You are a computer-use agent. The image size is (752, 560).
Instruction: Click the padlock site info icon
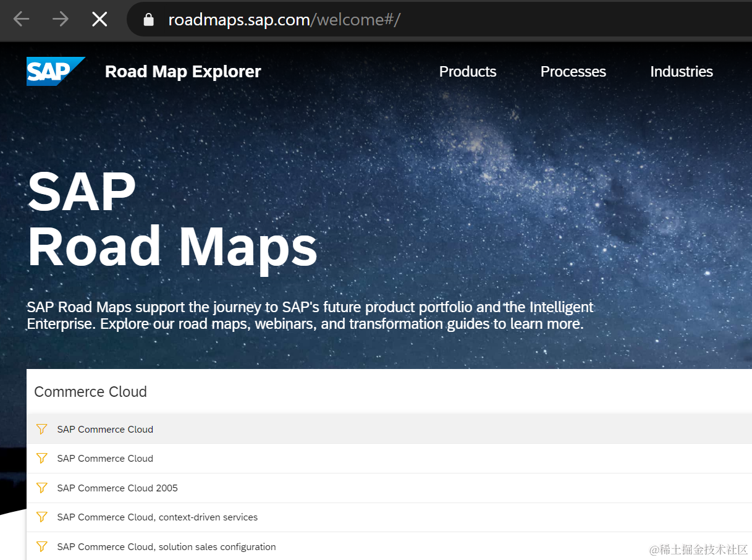point(148,20)
